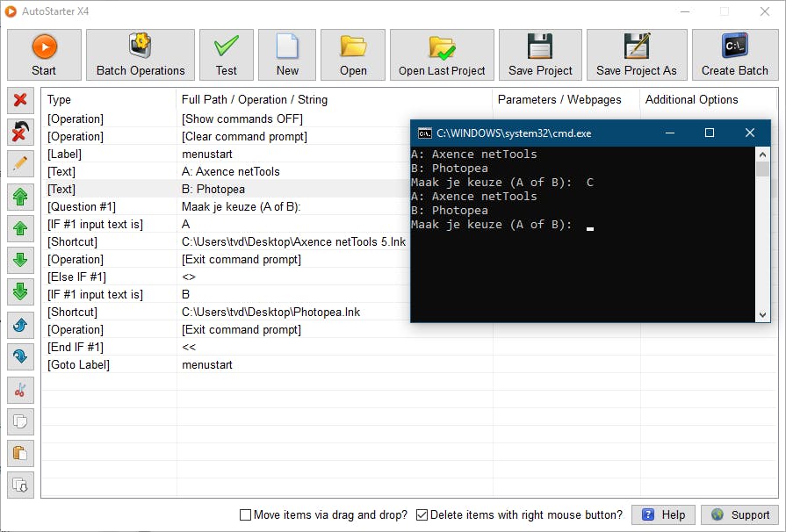Choose Save Project As
Image resolution: width=786 pixels, height=532 pixels.
coord(637,54)
